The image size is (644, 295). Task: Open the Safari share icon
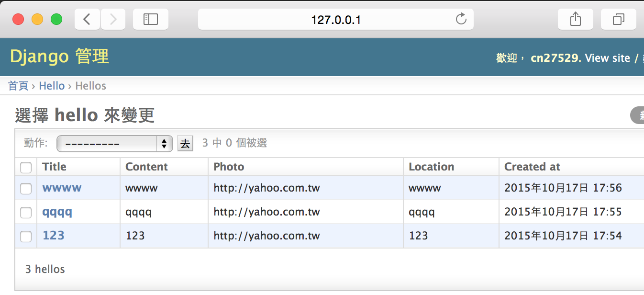pos(575,19)
